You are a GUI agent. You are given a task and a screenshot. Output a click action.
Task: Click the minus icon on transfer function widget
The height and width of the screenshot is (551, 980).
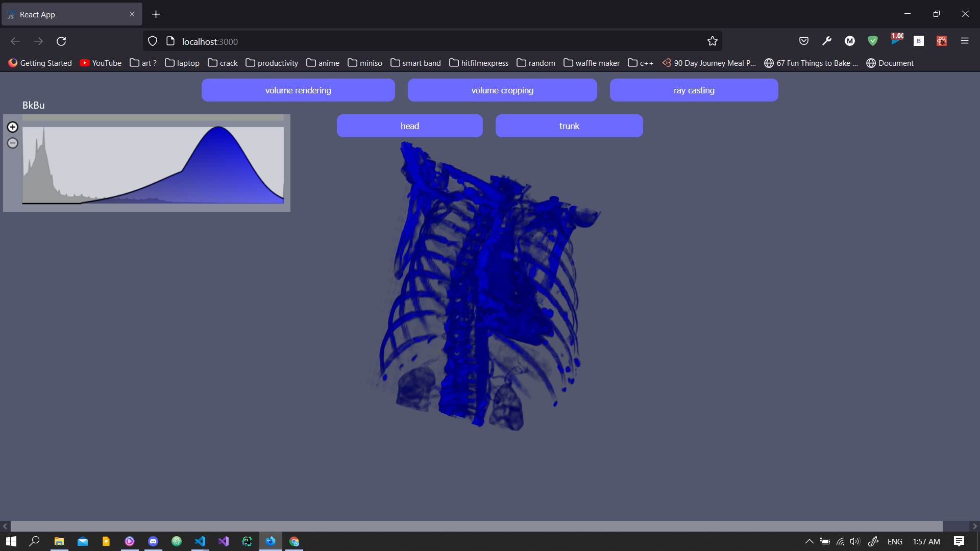click(13, 143)
